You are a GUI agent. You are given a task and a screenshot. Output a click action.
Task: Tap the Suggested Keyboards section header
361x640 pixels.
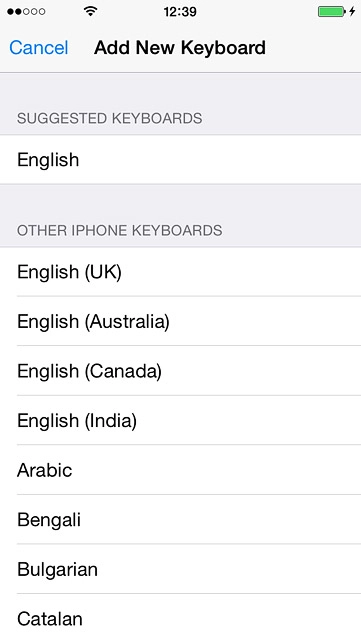click(x=109, y=118)
